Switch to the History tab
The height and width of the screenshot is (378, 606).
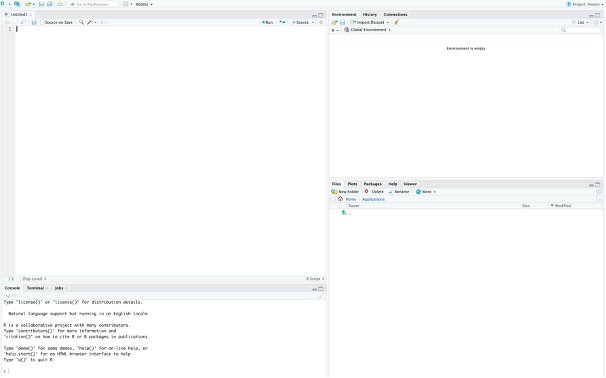tap(369, 15)
